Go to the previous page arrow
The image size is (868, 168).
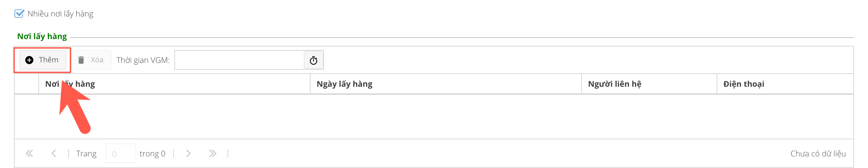click(54, 154)
